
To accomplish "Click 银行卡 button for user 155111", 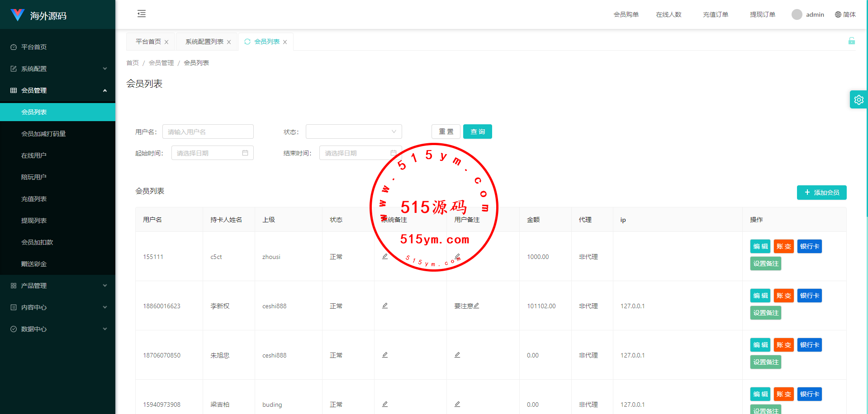I will (x=809, y=246).
